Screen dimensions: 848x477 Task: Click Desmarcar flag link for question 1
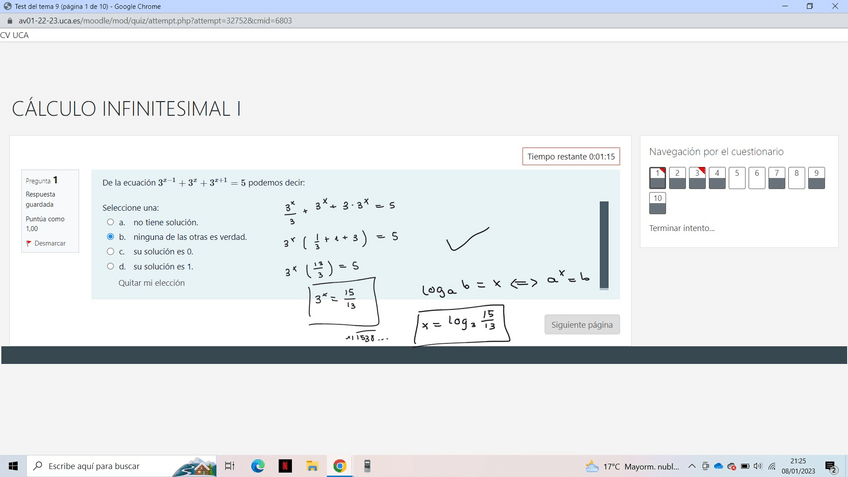pyautogui.click(x=50, y=243)
